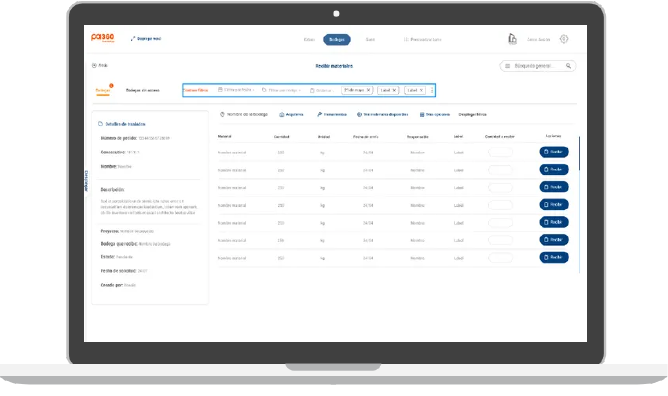Open settings with the gear icon
The width and height of the screenshot is (668, 396).
click(564, 39)
